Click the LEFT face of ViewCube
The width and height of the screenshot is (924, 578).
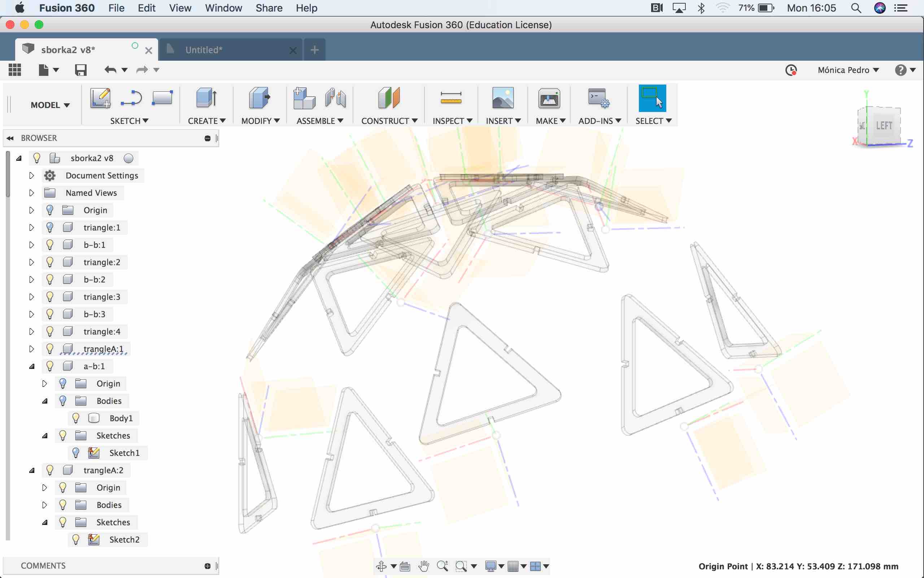884,125
